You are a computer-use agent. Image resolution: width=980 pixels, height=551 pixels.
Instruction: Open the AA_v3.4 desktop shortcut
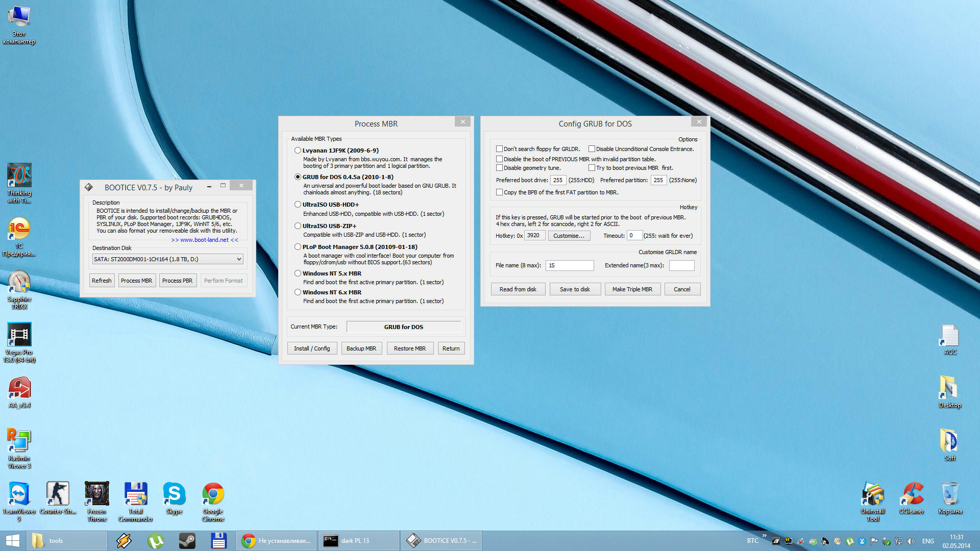tap(19, 392)
